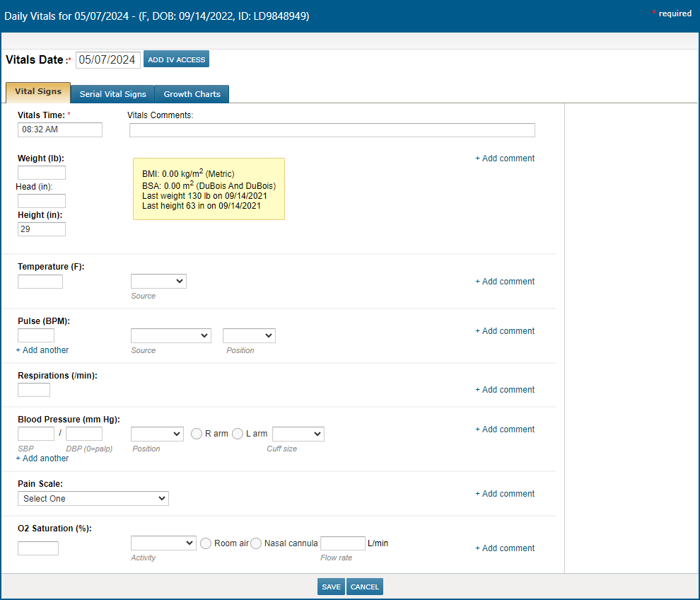Viewport: 700px width, 600px height.
Task: Select the Nasal cannula radio button
Action: pos(256,543)
